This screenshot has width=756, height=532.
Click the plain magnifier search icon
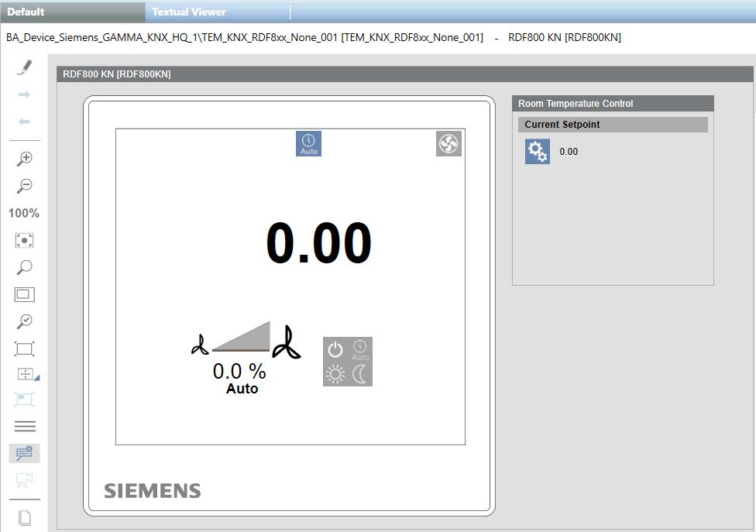(24, 267)
